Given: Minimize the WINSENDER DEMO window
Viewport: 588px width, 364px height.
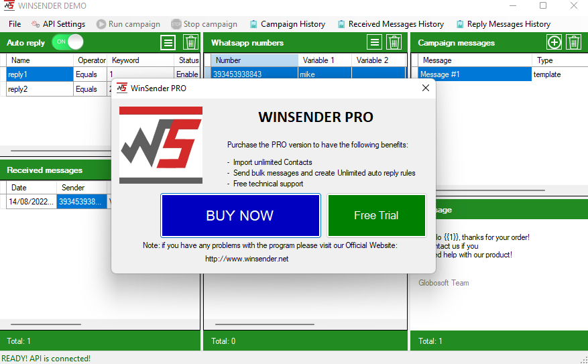Looking at the screenshot, I should (513, 5).
